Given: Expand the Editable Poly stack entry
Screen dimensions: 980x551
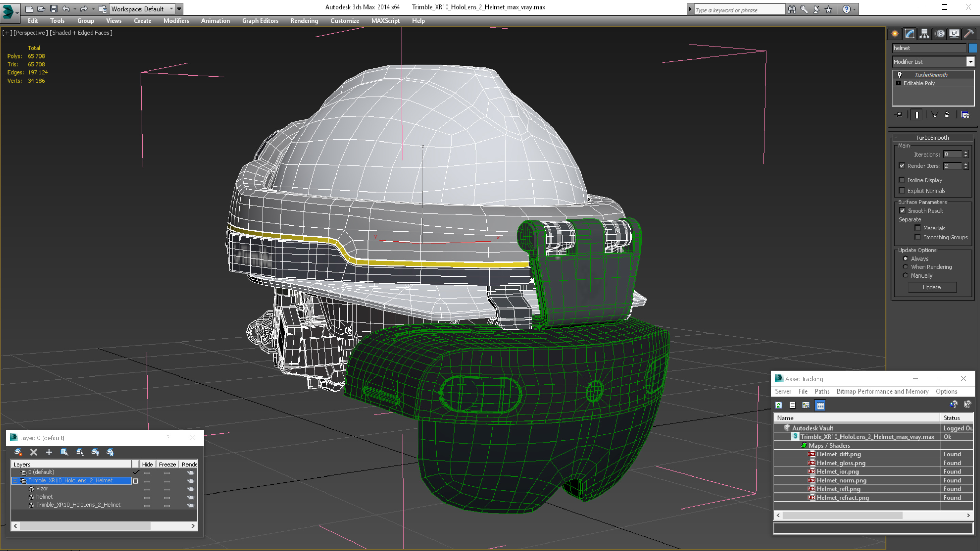Looking at the screenshot, I should 899,83.
